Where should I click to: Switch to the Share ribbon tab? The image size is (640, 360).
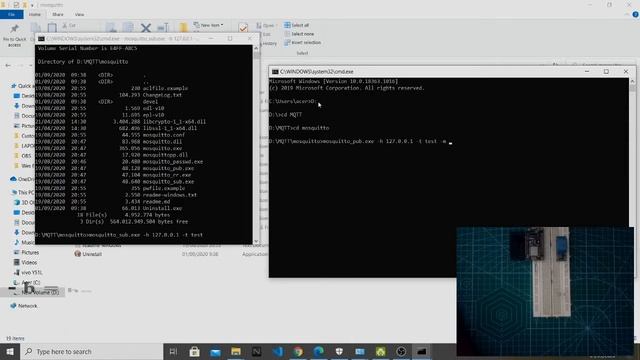(x=58, y=14)
